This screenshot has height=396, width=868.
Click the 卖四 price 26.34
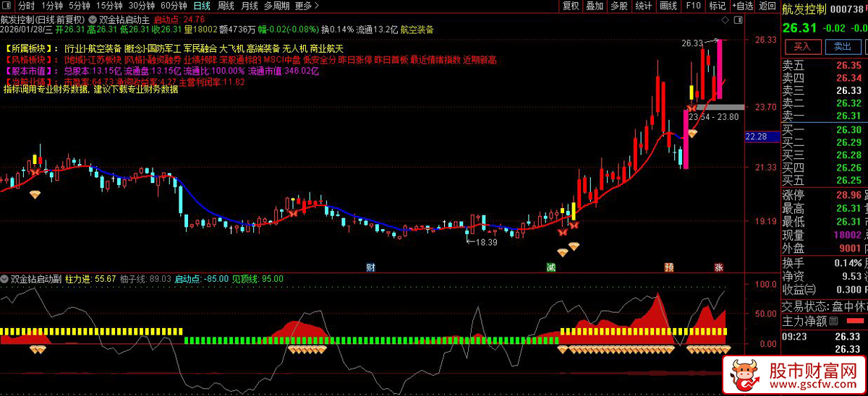pos(848,78)
